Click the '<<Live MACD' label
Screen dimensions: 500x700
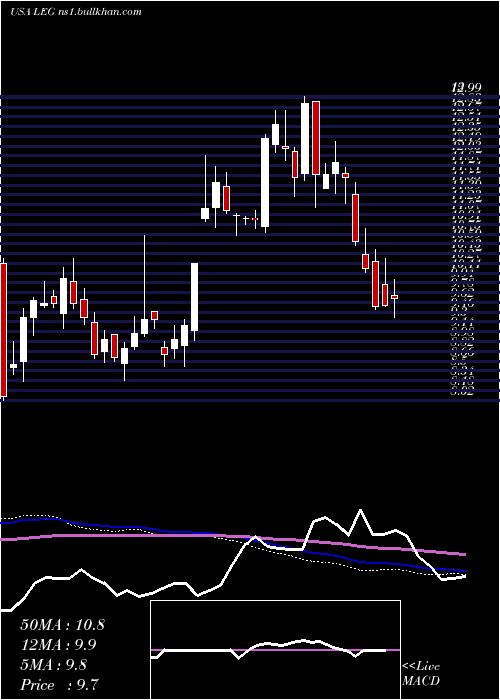[x=421, y=674]
